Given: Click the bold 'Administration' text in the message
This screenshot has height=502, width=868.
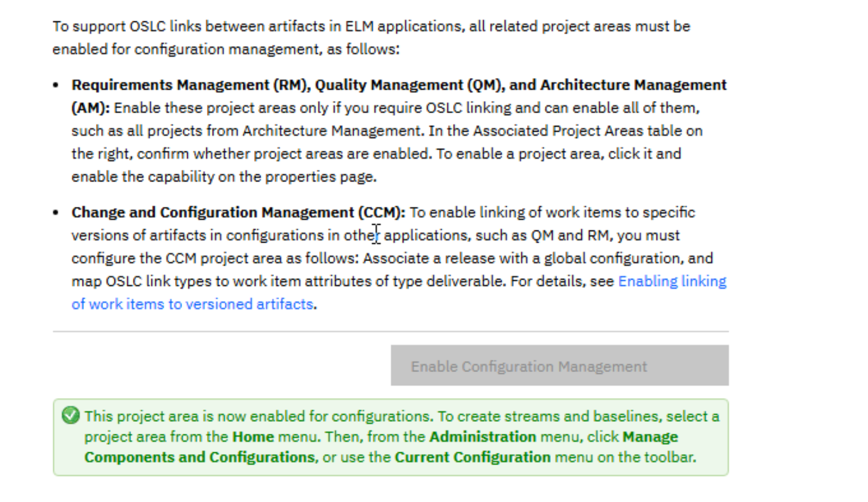Looking at the screenshot, I should pos(483,437).
